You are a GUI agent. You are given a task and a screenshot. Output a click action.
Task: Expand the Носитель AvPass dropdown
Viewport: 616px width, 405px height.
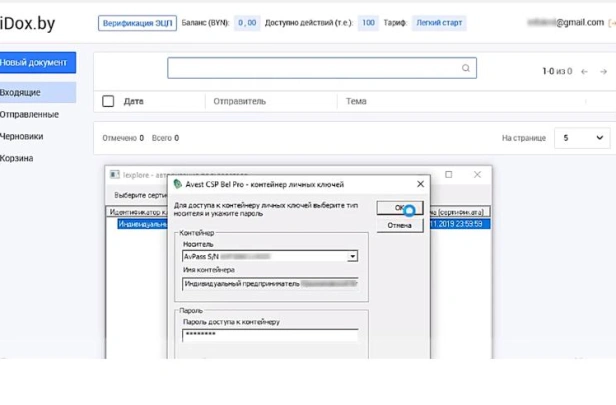352,257
